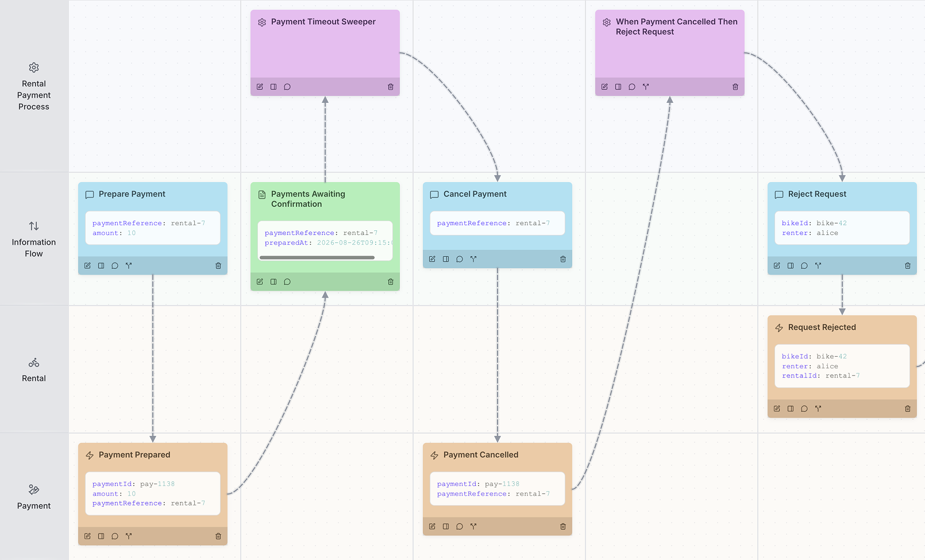Image resolution: width=925 pixels, height=560 pixels.
Task: Edit the Prepare Payment command
Action: tap(87, 266)
